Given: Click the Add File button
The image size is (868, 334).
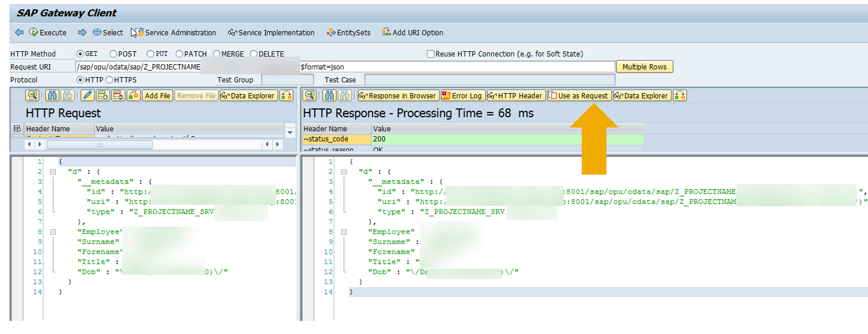Looking at the screenshot, I should 158,96.
